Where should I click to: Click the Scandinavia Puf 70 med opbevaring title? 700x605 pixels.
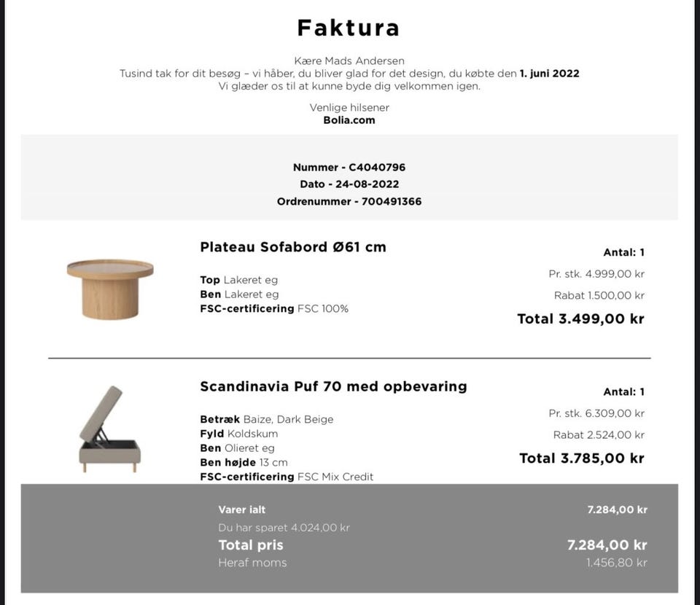[333, 386]
